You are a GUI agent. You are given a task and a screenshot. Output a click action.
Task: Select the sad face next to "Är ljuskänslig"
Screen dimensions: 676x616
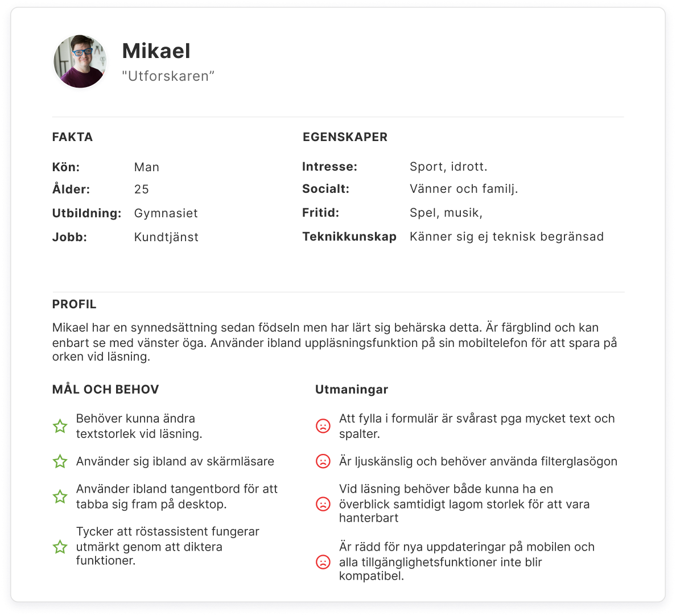point(323,461)
